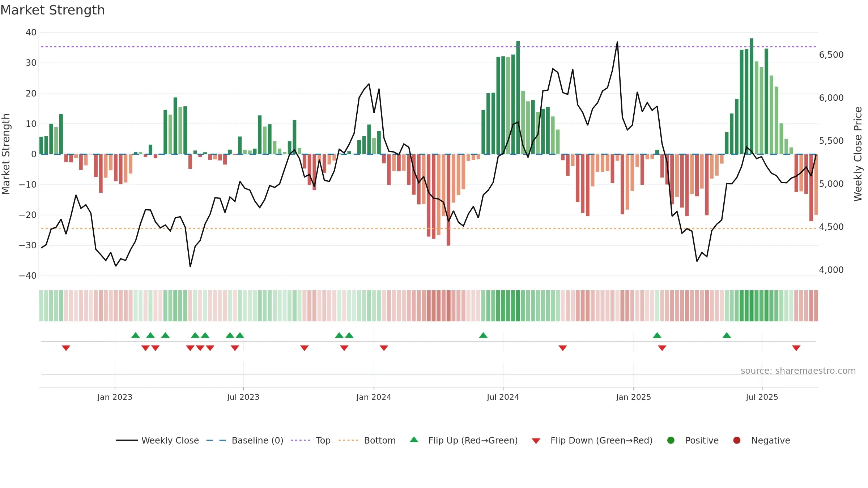Screen dimensions: 868x488
Task: Click the Jan 2023 x-axis label
Action: tap(115, 397)
